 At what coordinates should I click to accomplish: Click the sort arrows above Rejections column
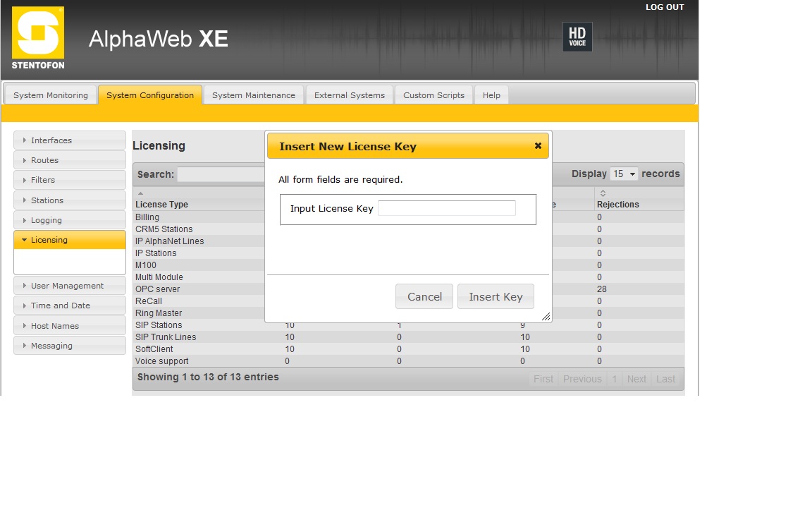click(x=603, y=193)
